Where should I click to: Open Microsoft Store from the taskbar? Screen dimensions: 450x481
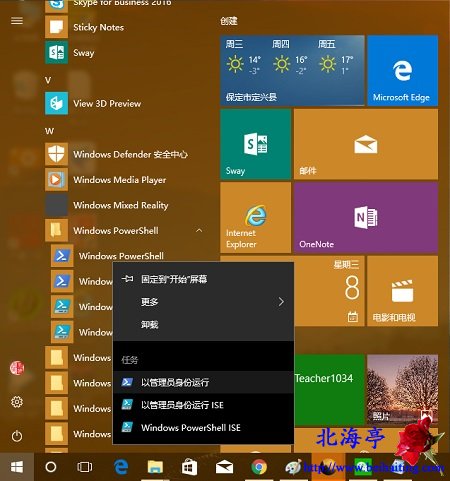click(x=189, y=467)
